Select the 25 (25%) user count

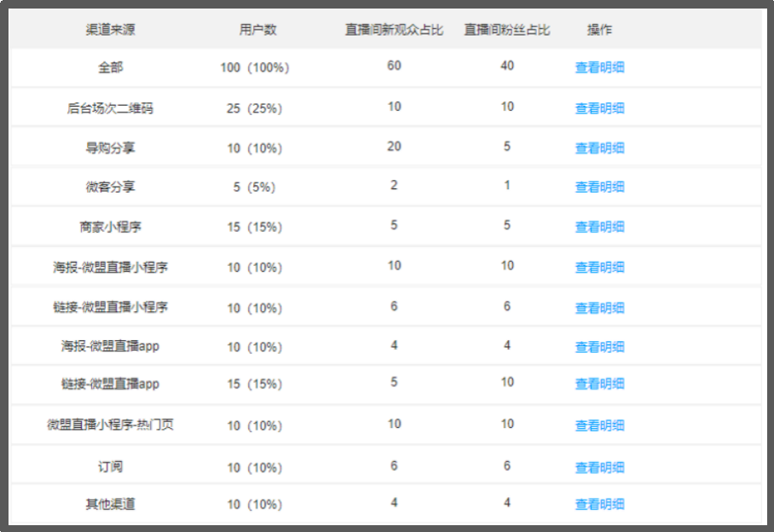point(255,108)
